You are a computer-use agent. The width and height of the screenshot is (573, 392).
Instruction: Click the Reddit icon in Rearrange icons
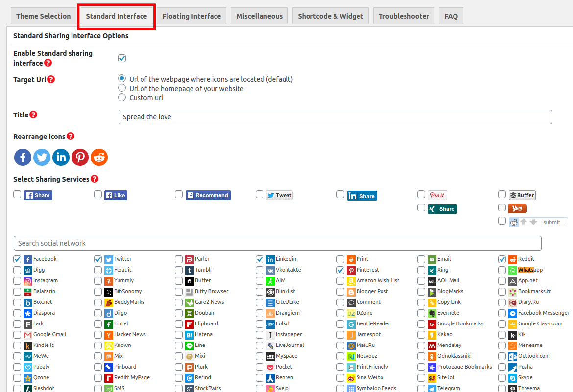(99, 158)
